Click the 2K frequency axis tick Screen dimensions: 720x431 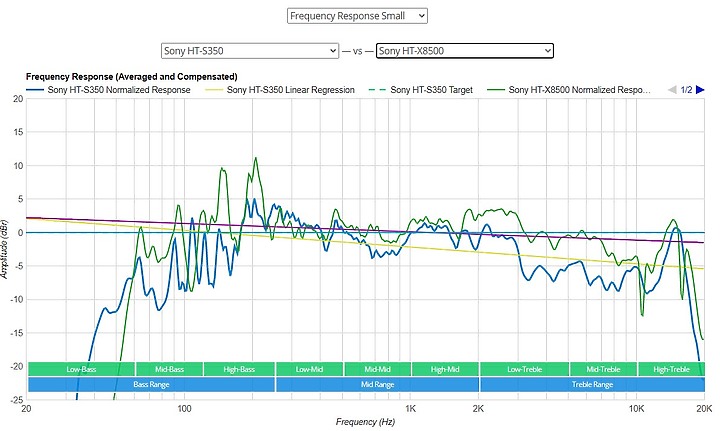click(478, 409)
